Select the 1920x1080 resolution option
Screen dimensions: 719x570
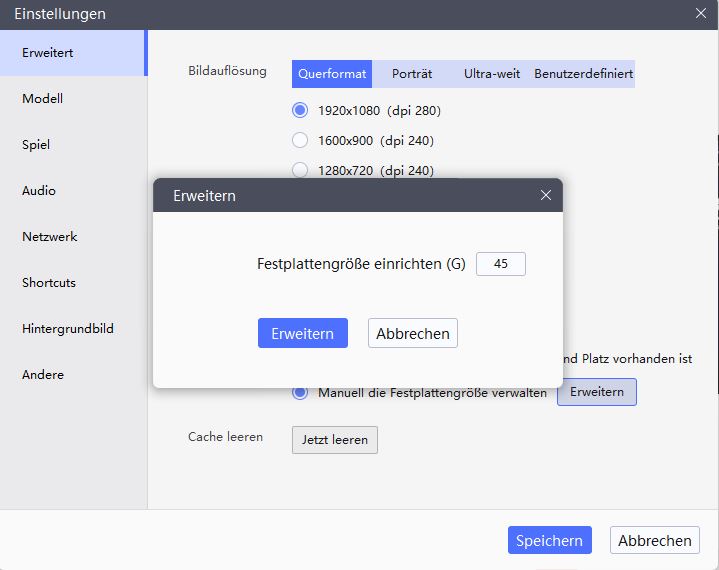tap(300, 111)
